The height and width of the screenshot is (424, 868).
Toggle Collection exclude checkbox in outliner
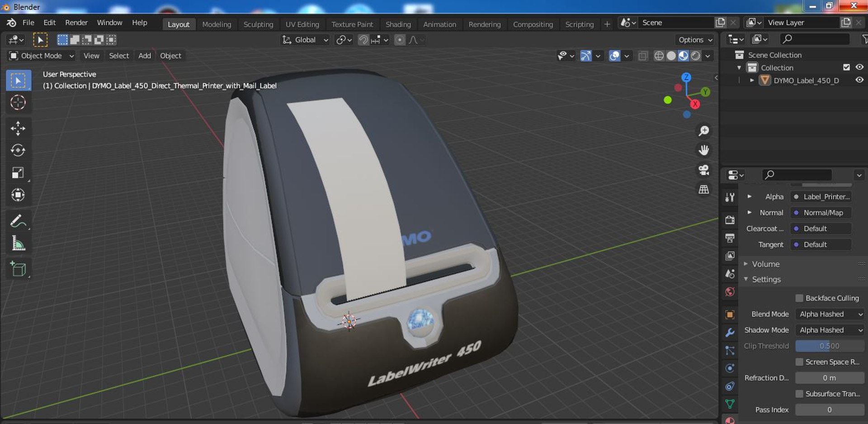coord(846,67)
